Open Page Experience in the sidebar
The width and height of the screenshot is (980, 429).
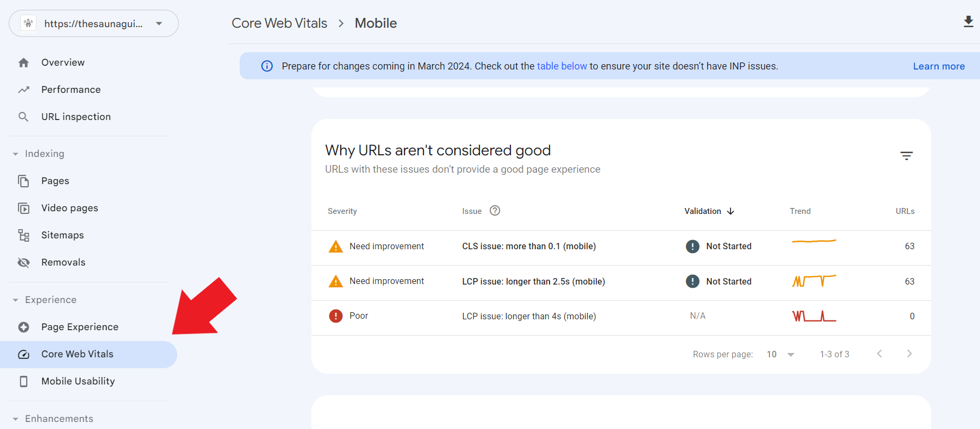pyautogui.click(x=79, y=327)
